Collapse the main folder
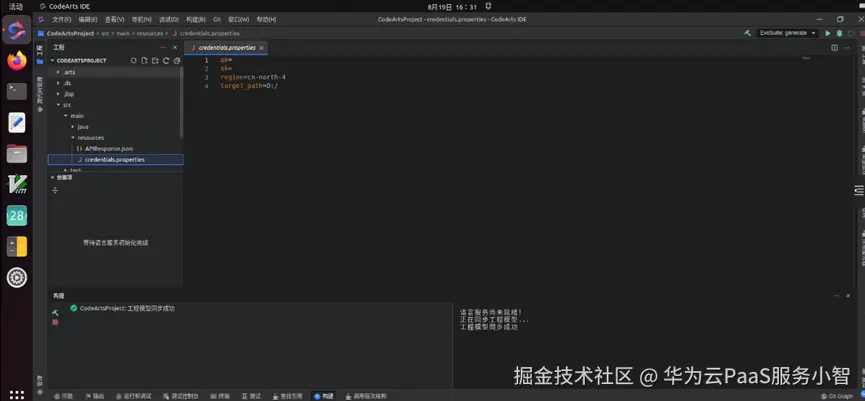The height and width of the screenshot is (401, 865). tap(65, 116)
